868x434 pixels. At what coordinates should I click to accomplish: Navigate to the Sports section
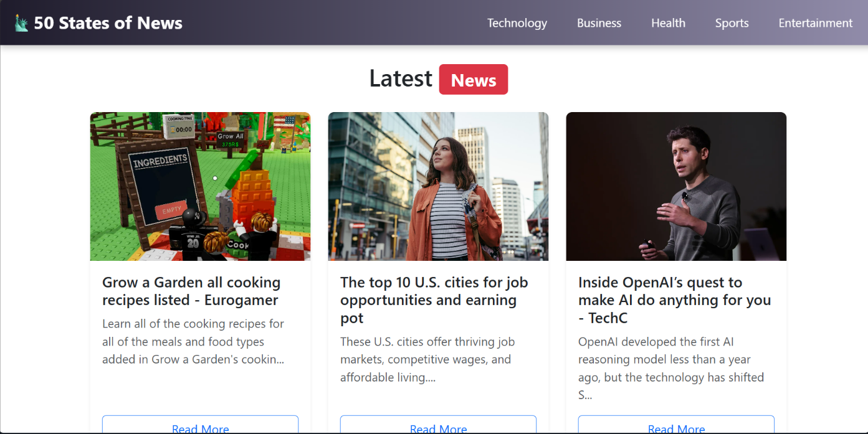tap(732, 23)
